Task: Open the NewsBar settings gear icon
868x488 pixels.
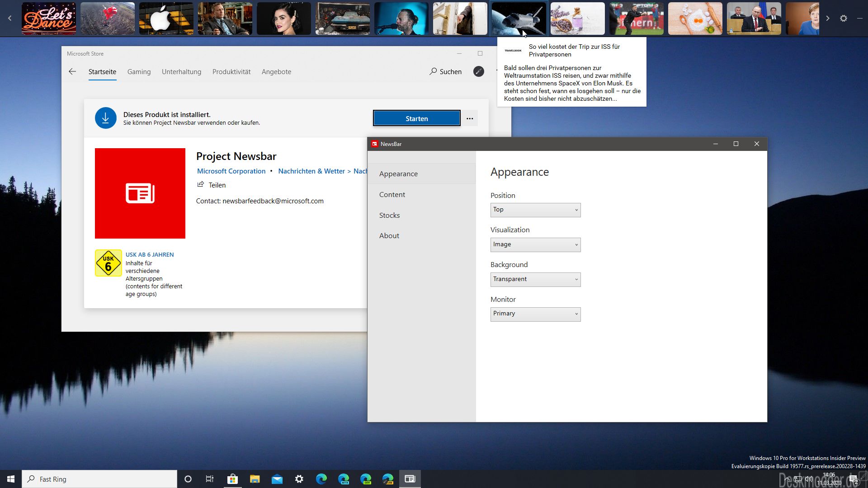Action: (x=844, y=19)
